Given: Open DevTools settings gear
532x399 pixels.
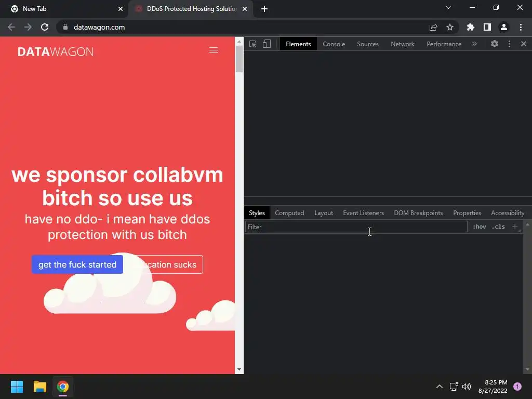Looking at the screenshot, I should point(495,44).
